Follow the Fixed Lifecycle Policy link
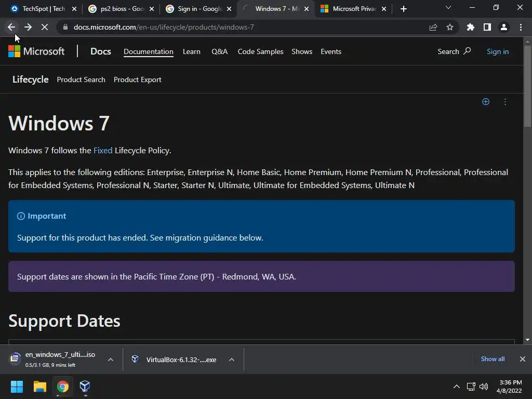 tap(103, 150)
